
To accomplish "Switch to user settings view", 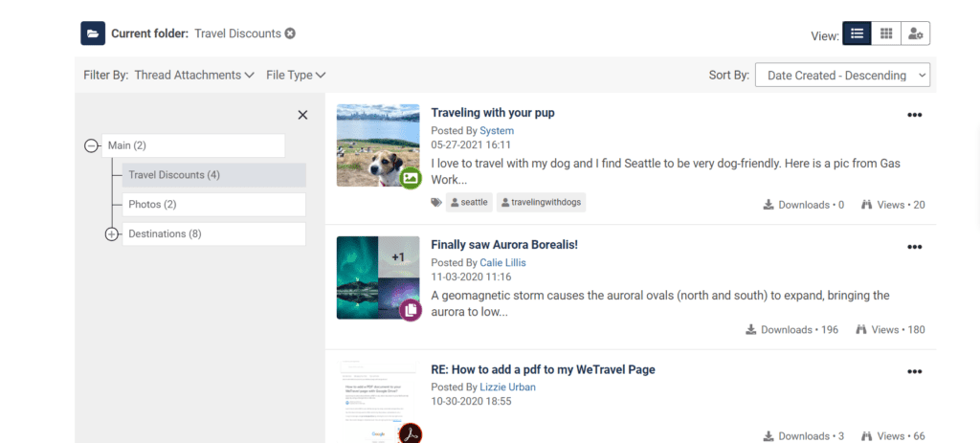I will [x=916, y=33].
